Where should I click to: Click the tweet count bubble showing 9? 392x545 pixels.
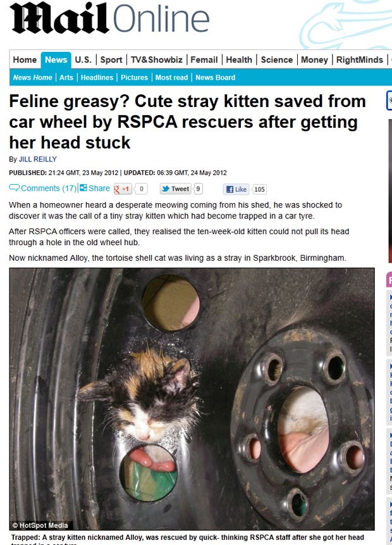[x=198, y=189]
